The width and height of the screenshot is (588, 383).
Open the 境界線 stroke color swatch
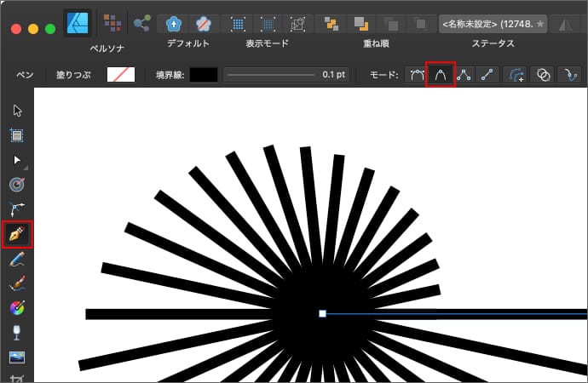(x=203, y=75)
